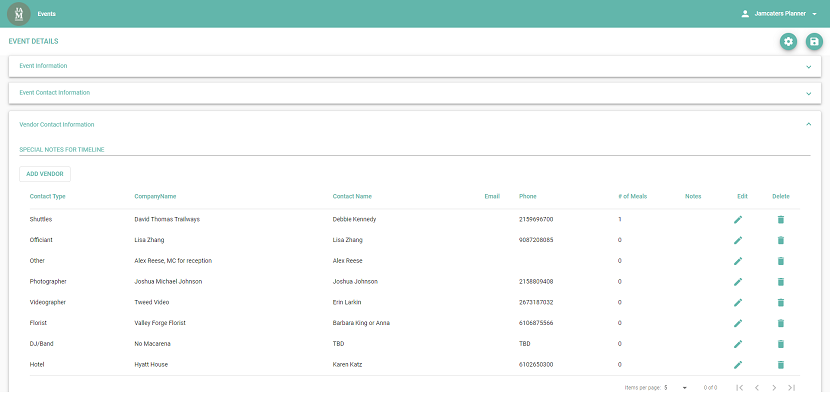Edit the Photographer vendor entry
Viewport: 830px width, 405px height.
pos(738,282)
